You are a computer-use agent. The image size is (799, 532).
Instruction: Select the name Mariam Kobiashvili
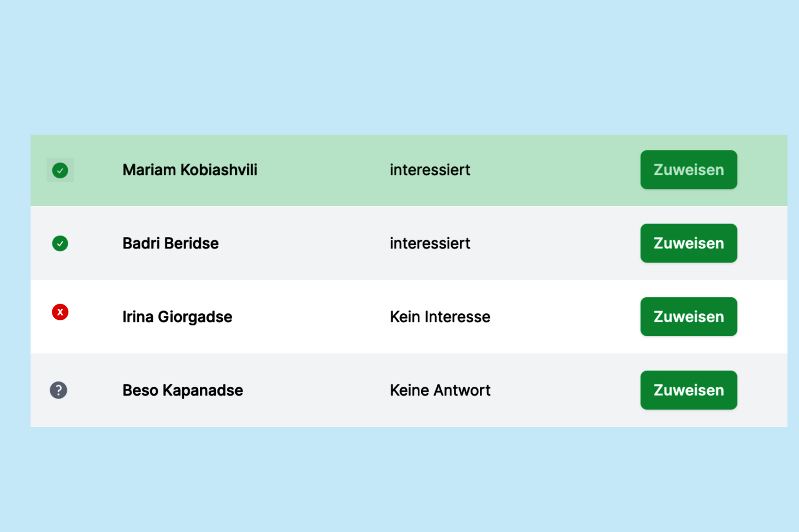(190, 169)
